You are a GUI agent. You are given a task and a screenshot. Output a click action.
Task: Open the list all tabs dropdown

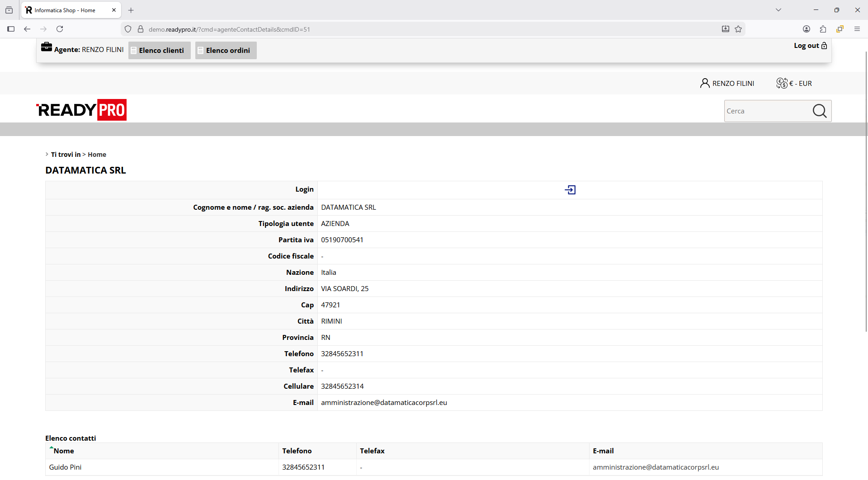(x=778, y=10)
